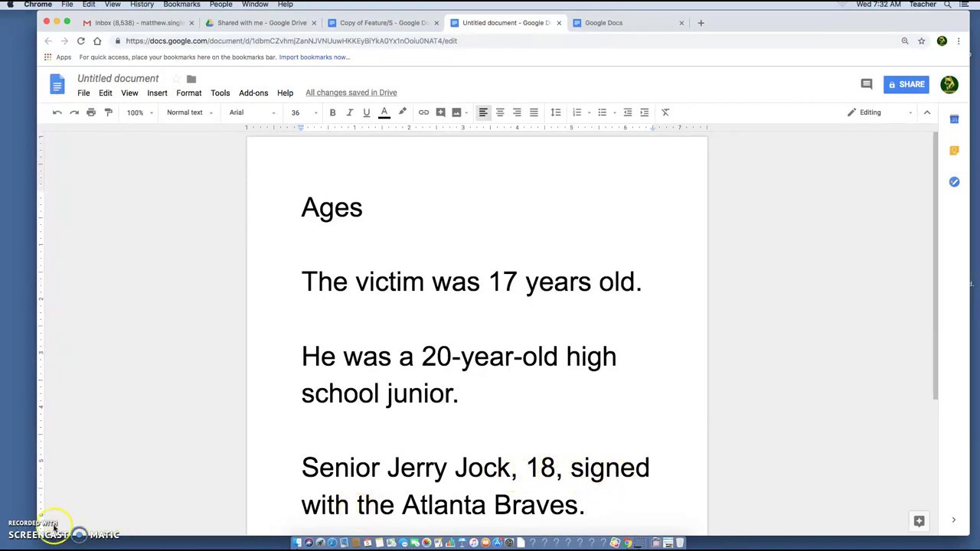Star the Untitled document
The height and width of the screenshot is (551, 980).
coord(175,79)
